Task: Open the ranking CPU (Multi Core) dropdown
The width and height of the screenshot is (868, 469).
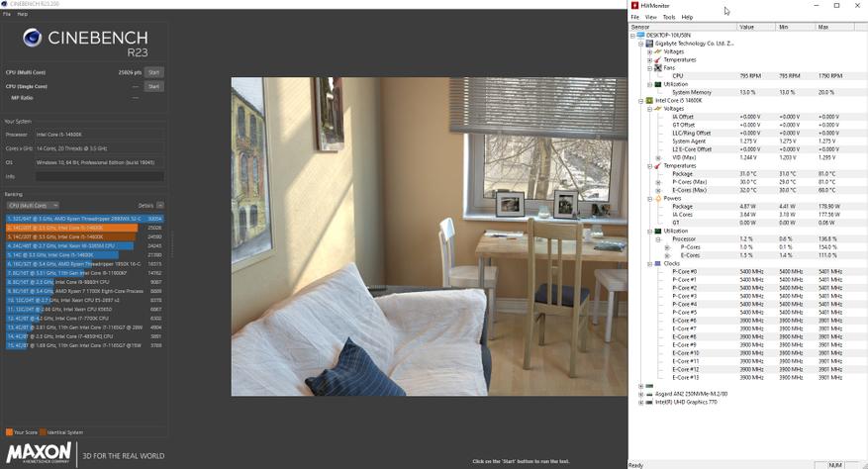Action: click(x=33, y=206)
